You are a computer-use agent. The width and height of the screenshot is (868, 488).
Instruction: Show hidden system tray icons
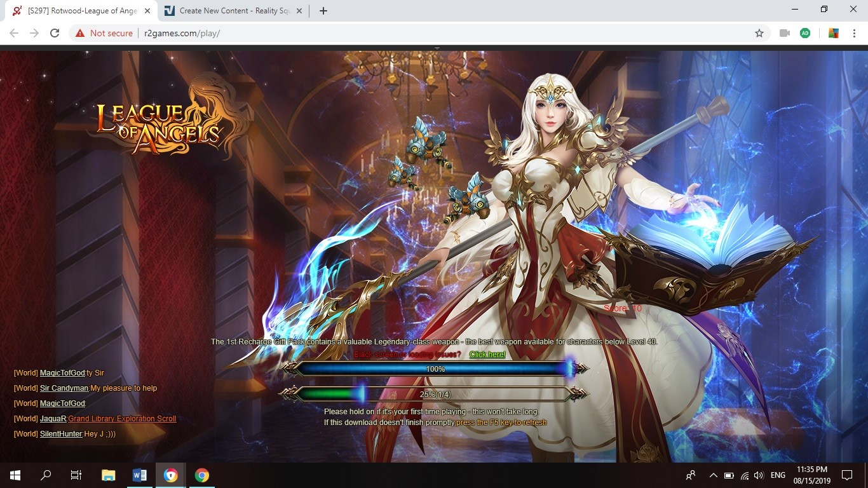[713, 475]
